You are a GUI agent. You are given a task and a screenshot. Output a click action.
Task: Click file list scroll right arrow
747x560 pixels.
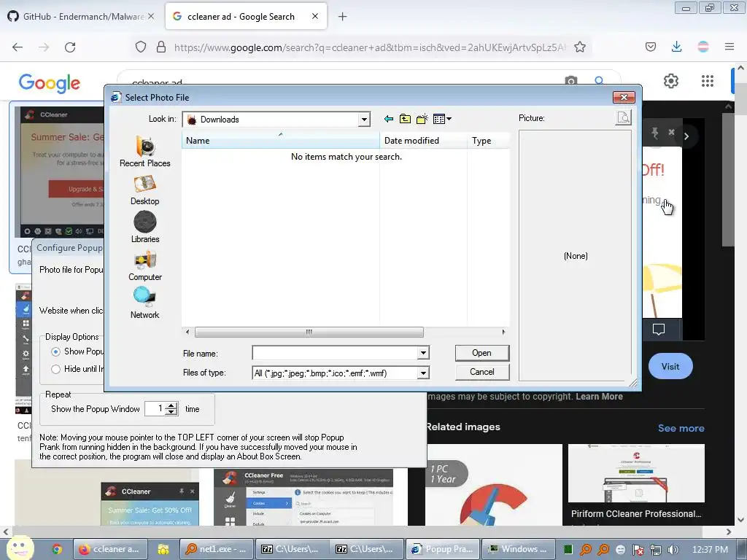coord(503,332)
